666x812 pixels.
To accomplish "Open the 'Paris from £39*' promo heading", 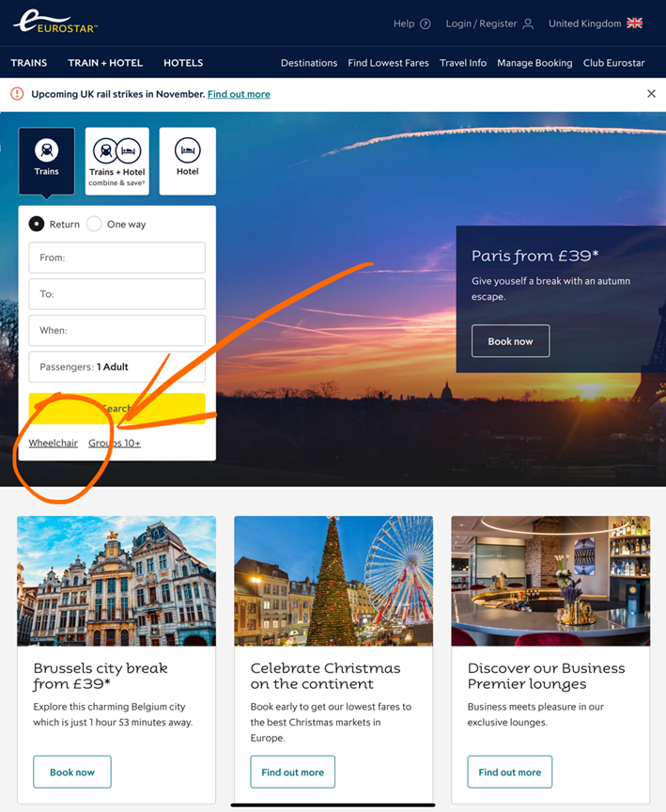I will click(535, 256).
